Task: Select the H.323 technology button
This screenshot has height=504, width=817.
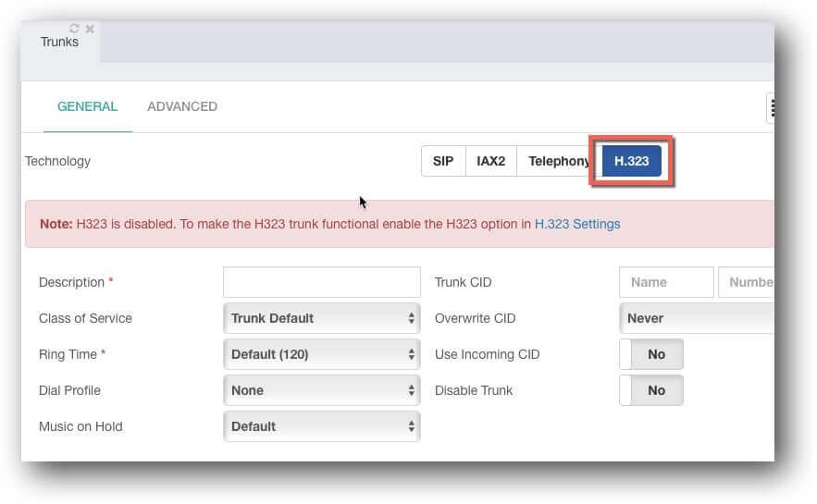Action: [x=632, y=162]
